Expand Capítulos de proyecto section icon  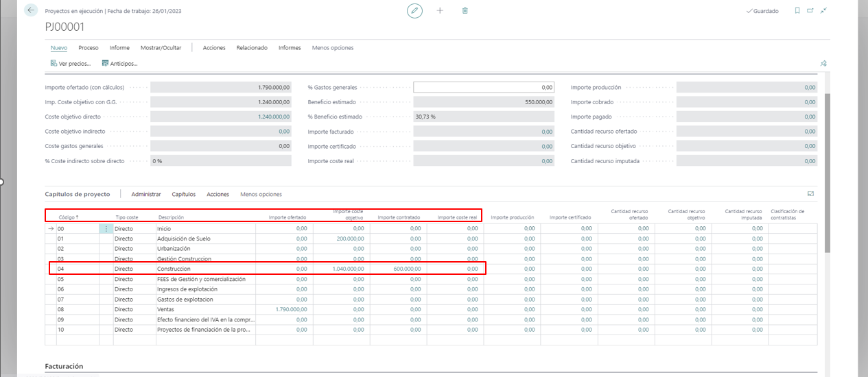pyautogui.click(x=810, y=194)
